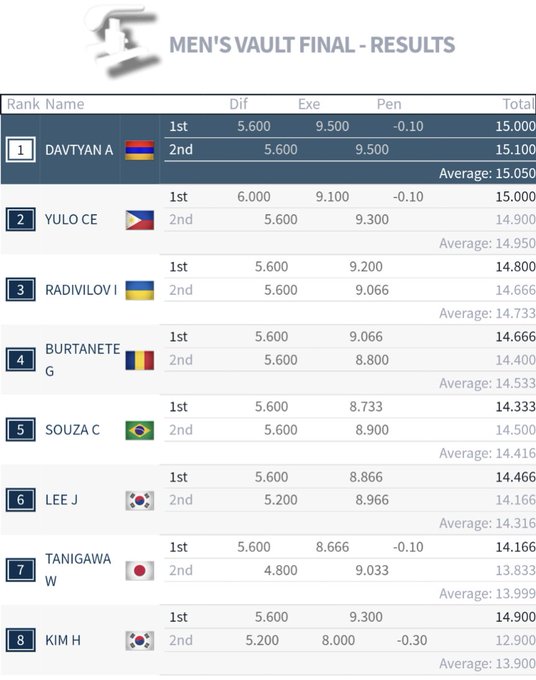The width and height of the screenshot is (536, 680).
Task: Click the Philippines flag next to YULO CE
Action: (x=140, y=220)
